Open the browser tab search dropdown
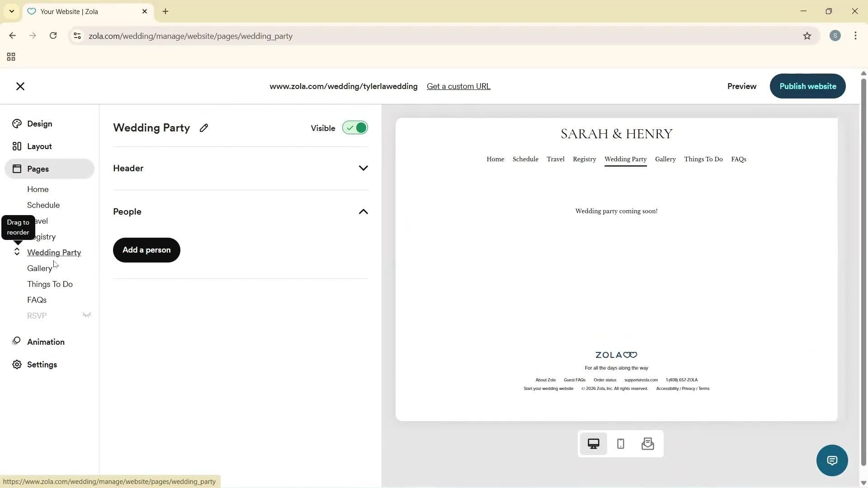868x488 pixels. pos(11,11)
